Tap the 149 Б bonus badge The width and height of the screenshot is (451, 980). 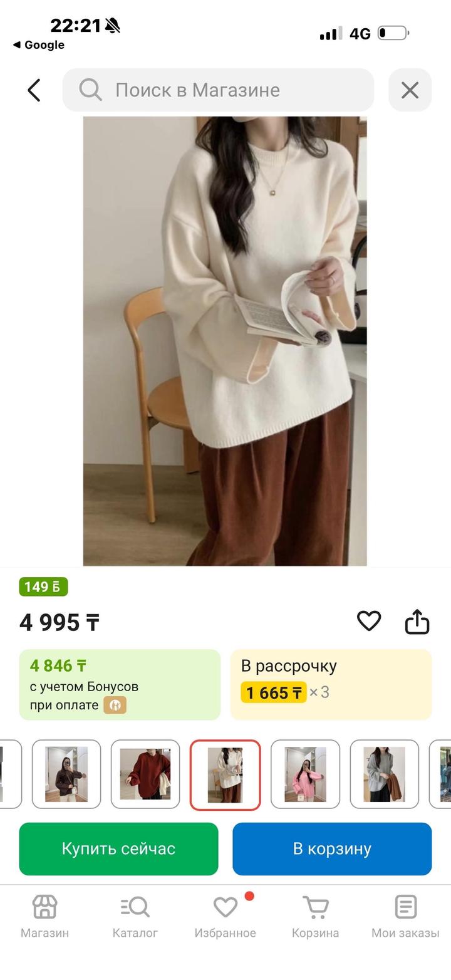(43, 586)
